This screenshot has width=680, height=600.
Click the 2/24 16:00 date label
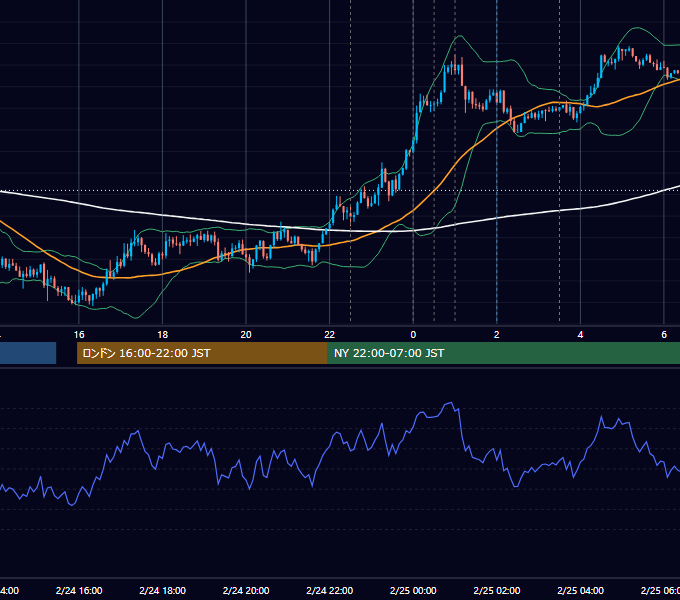pyautogui.click(x=79, y=590)
